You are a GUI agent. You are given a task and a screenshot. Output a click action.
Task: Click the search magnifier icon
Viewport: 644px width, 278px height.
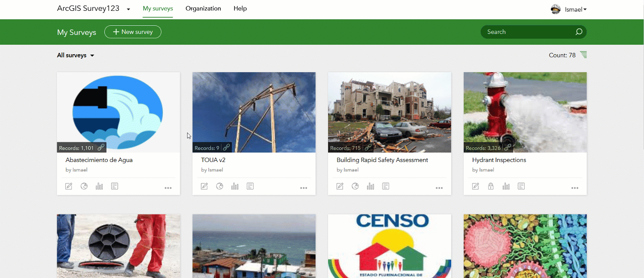pos(579,32)
